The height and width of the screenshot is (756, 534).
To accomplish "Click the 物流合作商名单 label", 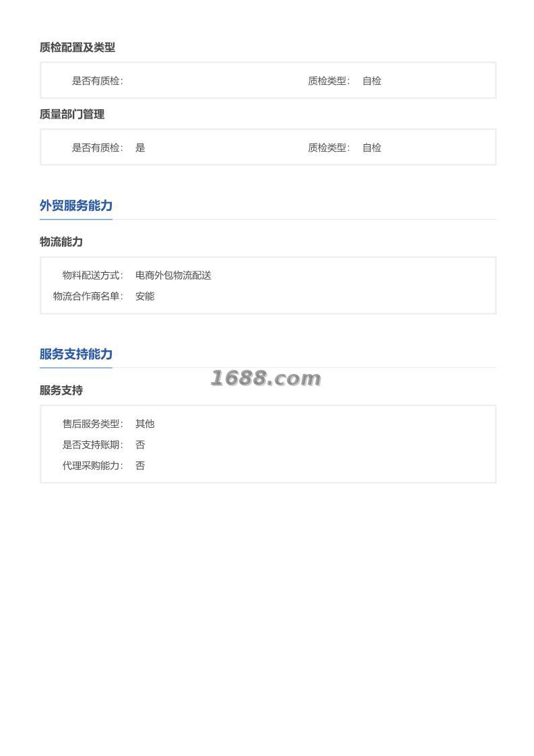I will coord(88,296).
